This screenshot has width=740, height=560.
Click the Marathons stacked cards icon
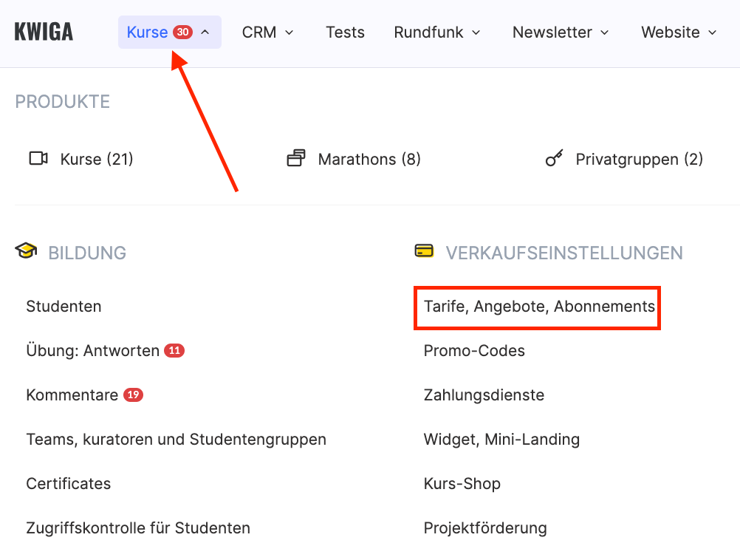click(x=296, y=159)
